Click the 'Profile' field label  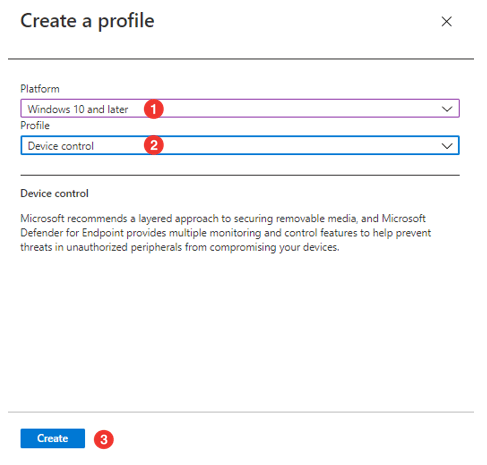(x=35, y=125)
